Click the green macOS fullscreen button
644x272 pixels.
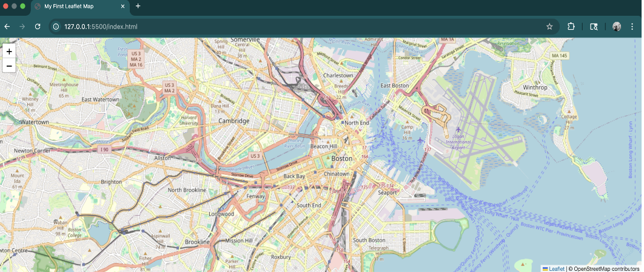tap(23, 6)
